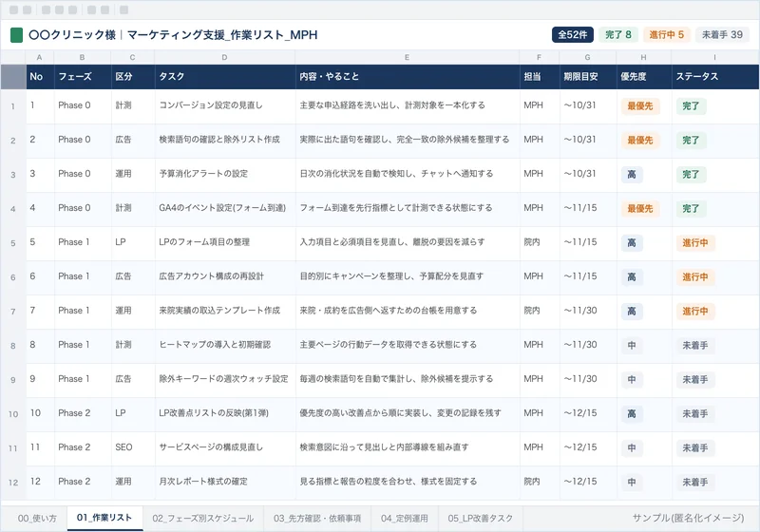The height and width of the screenshot is (532, 760).
Task: Go to the 04_定例運用 tab
Action: [x=405, y=518]
